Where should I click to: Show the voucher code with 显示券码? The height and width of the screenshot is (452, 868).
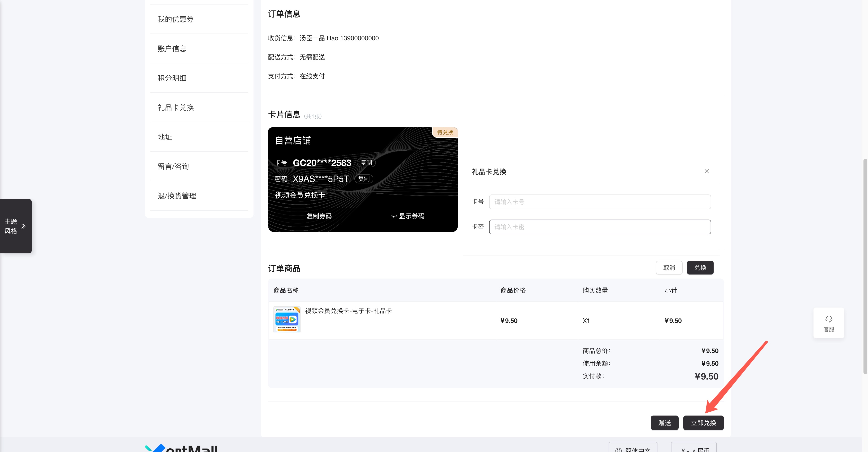(411, 216)
